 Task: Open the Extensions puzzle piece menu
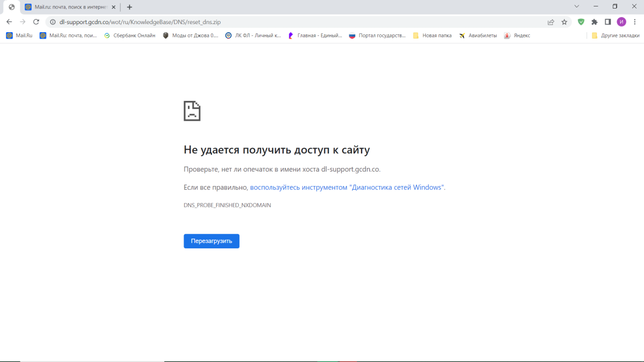pos(594,22)
